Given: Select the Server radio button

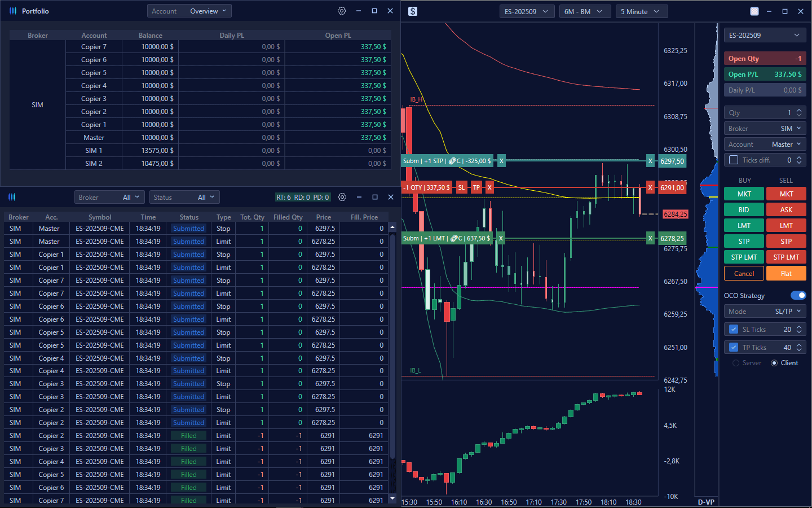Looking at the screenshot, I should click(736, 363).
